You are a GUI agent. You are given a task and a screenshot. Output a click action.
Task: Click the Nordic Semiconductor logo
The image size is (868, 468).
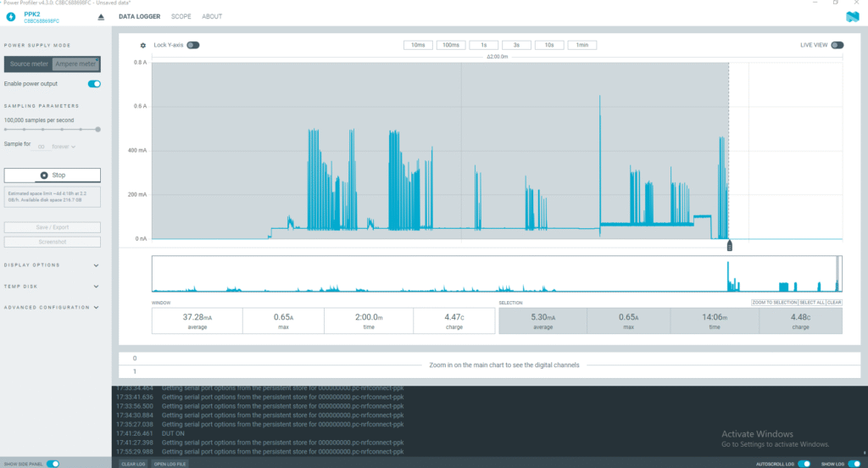(853, 17)
